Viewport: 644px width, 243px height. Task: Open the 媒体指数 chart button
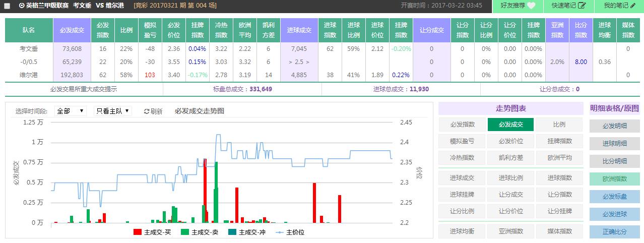pos(559,231)
